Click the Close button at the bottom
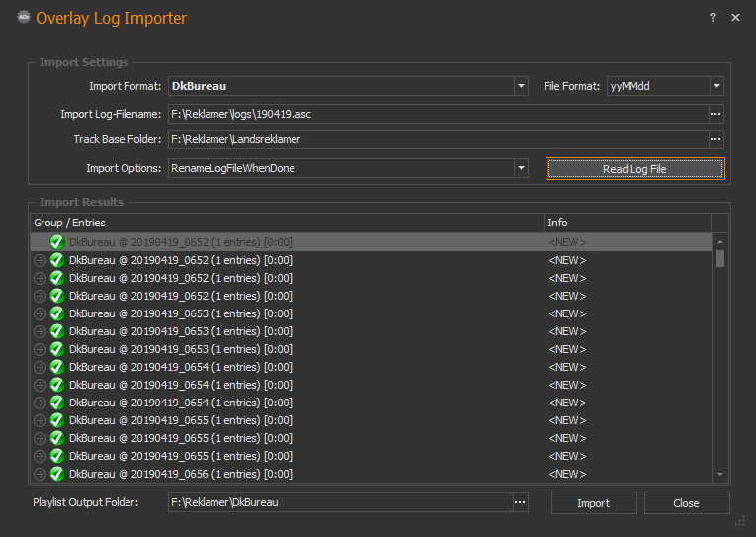756x537 pixels. tap(686, 503)
